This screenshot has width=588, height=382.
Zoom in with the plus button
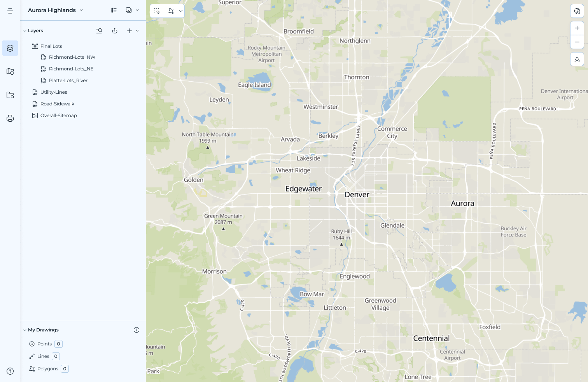point(577,28)
